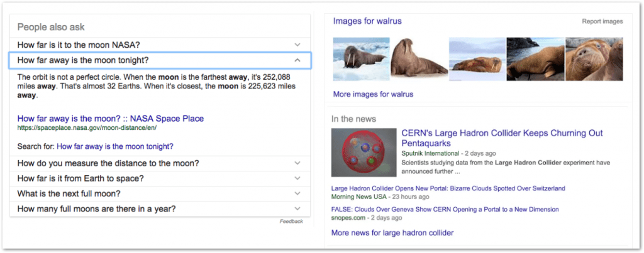
Task: Click 'Morning News USA' source name
Action: (359, 196)
